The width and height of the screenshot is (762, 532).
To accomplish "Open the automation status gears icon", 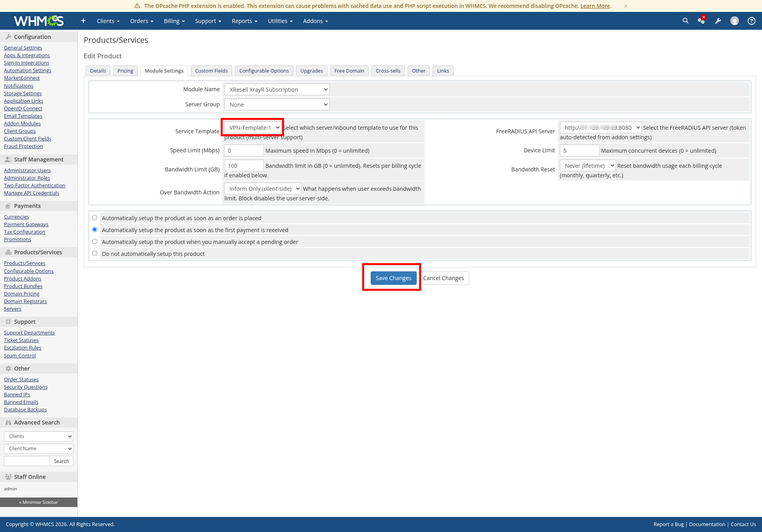I will 701,21.
